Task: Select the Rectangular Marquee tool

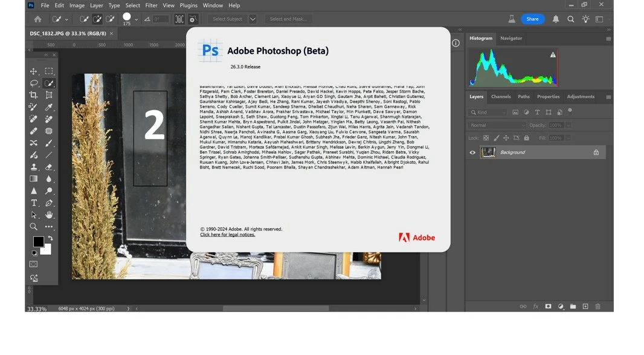Action: [x=49, y=71]
